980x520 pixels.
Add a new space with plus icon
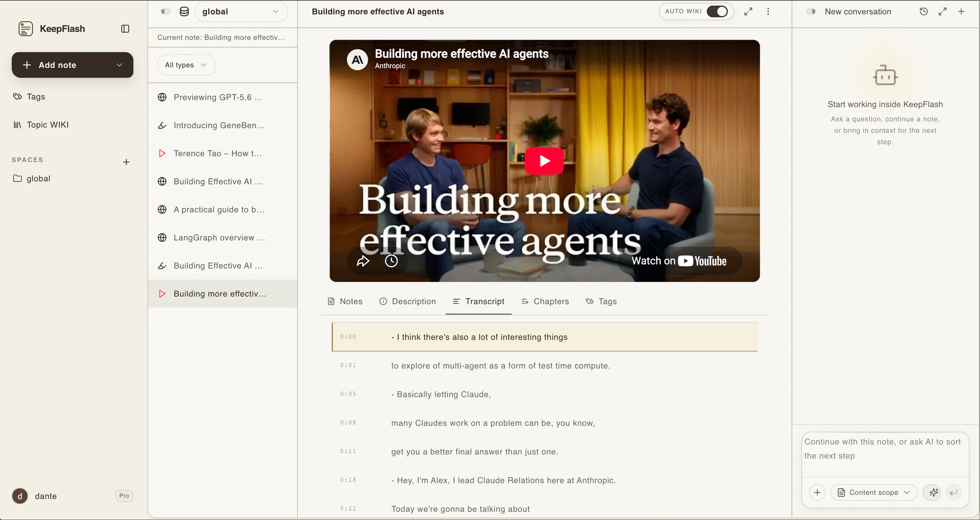pyautogui.click(x=126, y=162)
